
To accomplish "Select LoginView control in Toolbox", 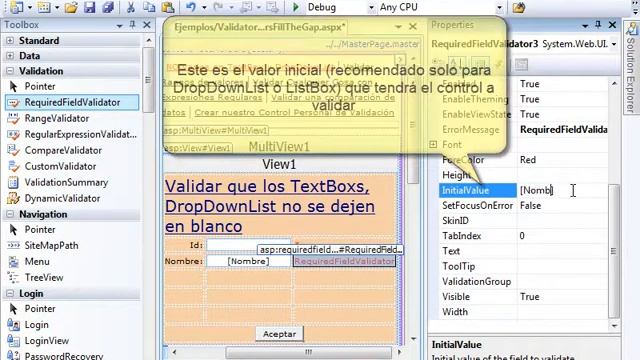I will 47,341.
